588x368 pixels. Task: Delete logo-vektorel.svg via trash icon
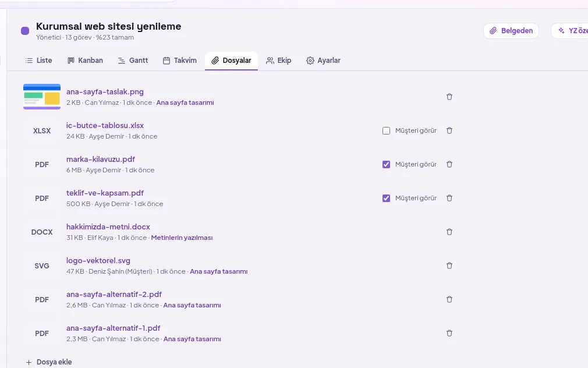pyautogui.click(x=449, y=266)
